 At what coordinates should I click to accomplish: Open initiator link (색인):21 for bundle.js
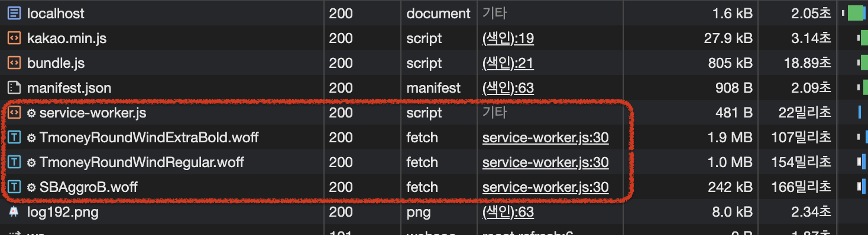[x=508, y=63]
